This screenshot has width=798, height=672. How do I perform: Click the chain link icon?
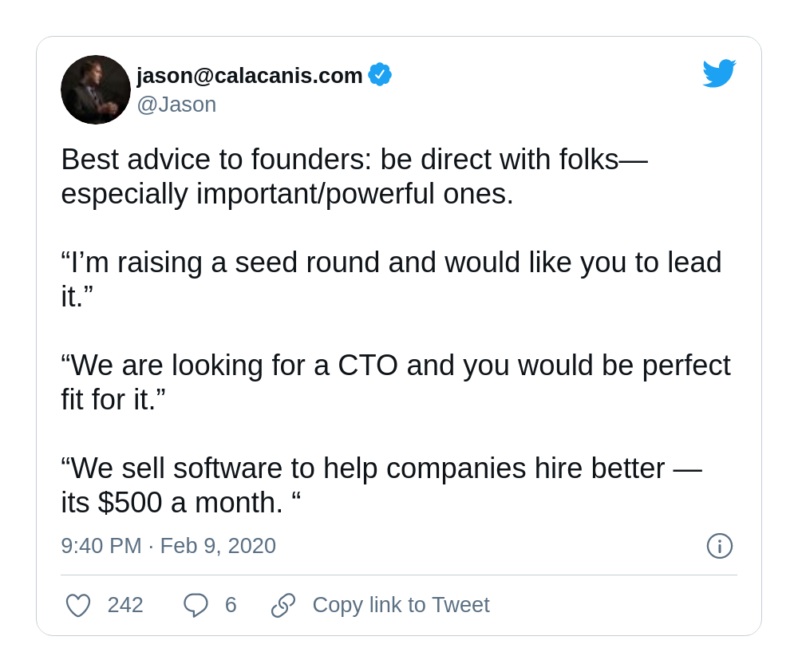[x=283, y=605]
